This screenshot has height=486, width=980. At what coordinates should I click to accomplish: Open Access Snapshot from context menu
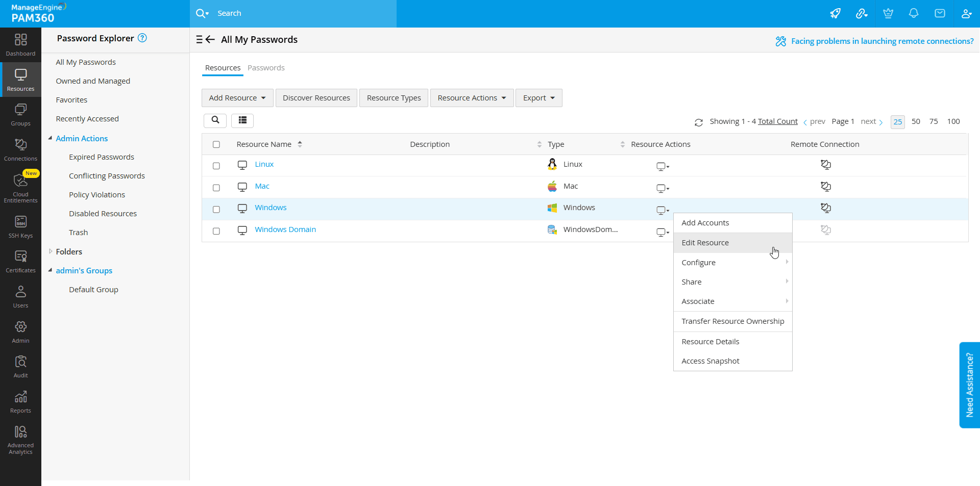pos(732,361)
